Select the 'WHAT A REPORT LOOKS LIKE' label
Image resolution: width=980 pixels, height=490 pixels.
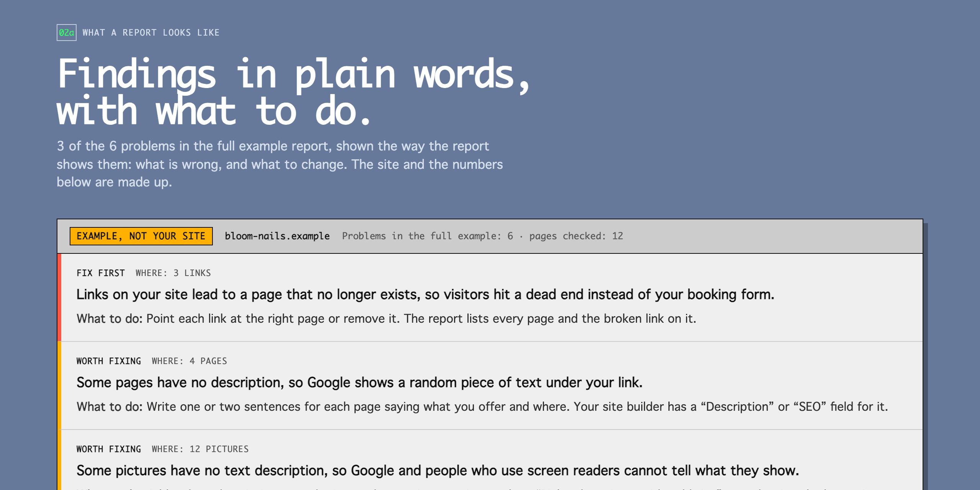(151, 33)
